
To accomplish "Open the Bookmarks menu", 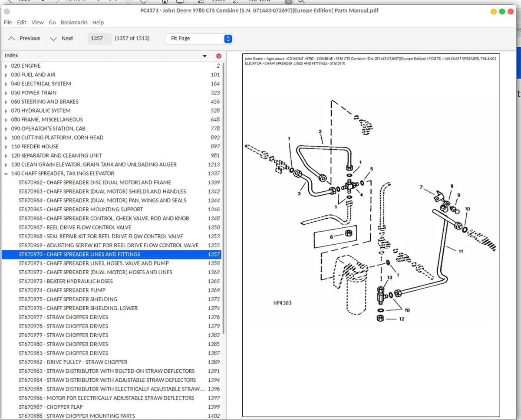I will tap(74, 23).
